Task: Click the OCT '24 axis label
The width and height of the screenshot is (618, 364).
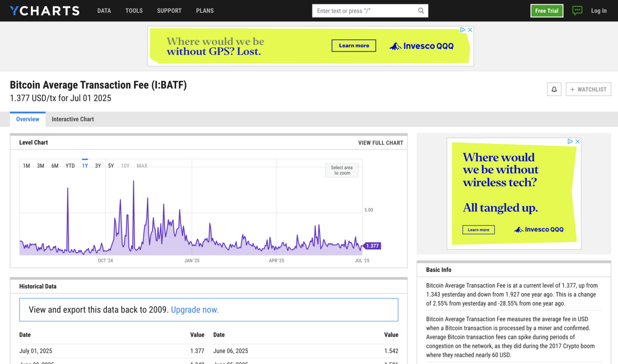Action: 105,261
